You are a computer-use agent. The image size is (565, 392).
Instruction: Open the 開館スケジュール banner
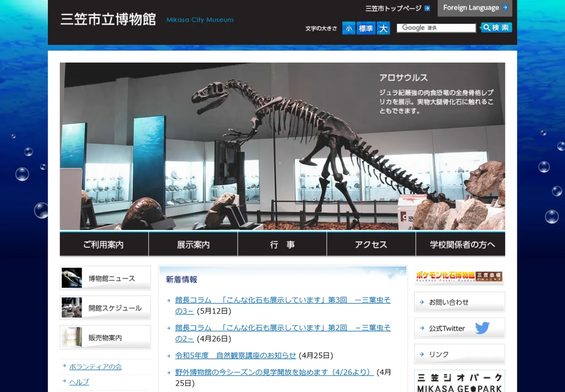click(x=105, y=308)
